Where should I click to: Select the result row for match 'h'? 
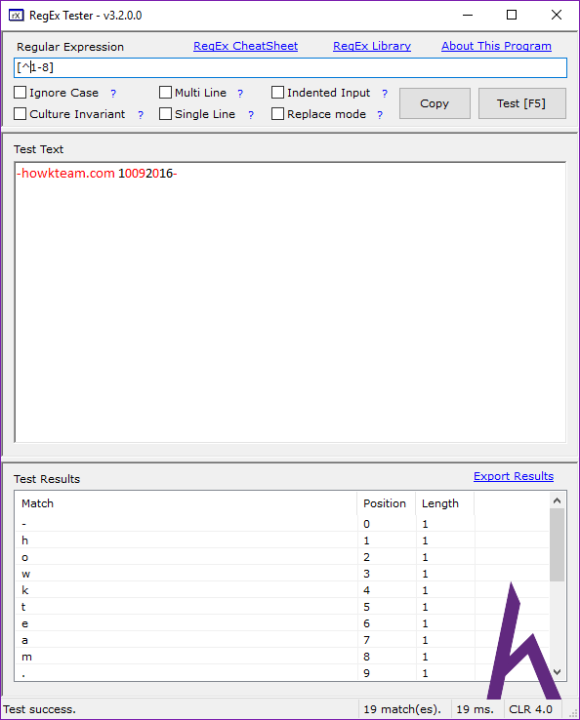(x=282, y=540)
